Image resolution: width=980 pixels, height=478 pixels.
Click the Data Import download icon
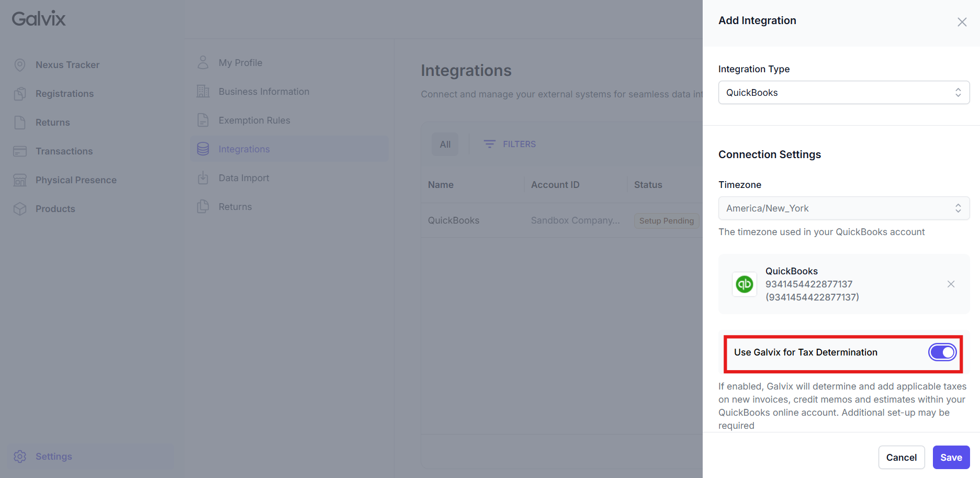pos(203,178)
